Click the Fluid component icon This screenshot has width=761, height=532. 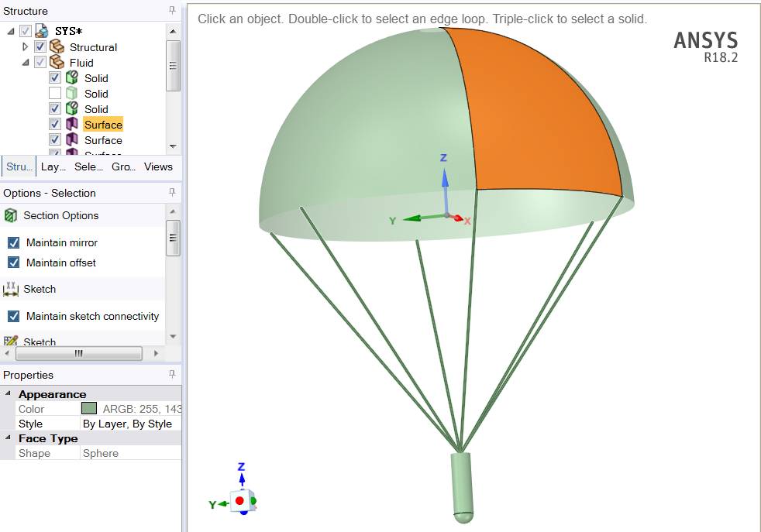click(x=57, y=63)
